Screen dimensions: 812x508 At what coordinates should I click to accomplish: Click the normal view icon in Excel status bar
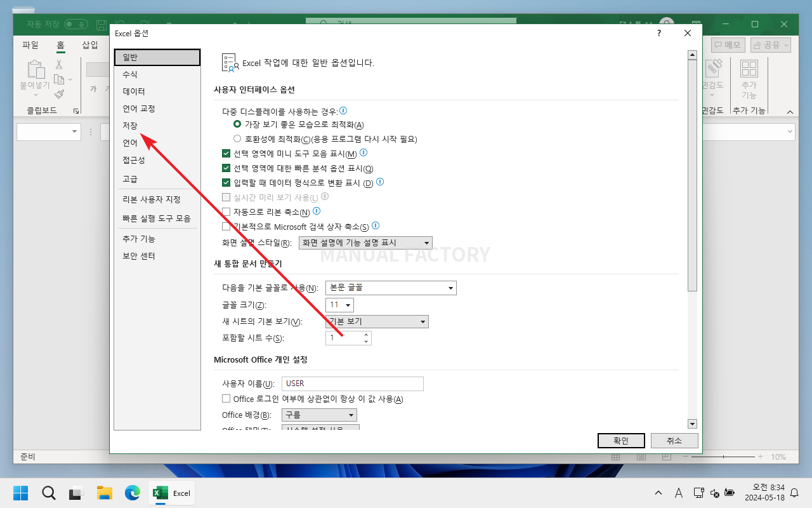point(615,457)
